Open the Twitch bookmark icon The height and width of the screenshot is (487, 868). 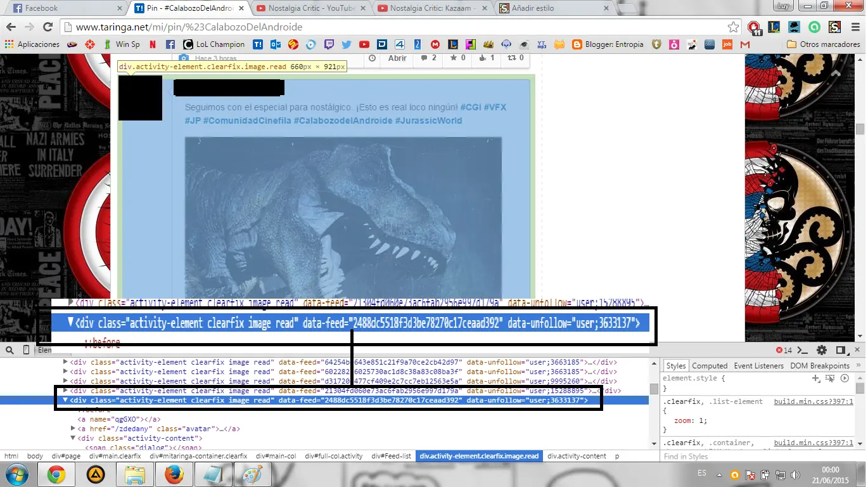[x=329, y=44]
